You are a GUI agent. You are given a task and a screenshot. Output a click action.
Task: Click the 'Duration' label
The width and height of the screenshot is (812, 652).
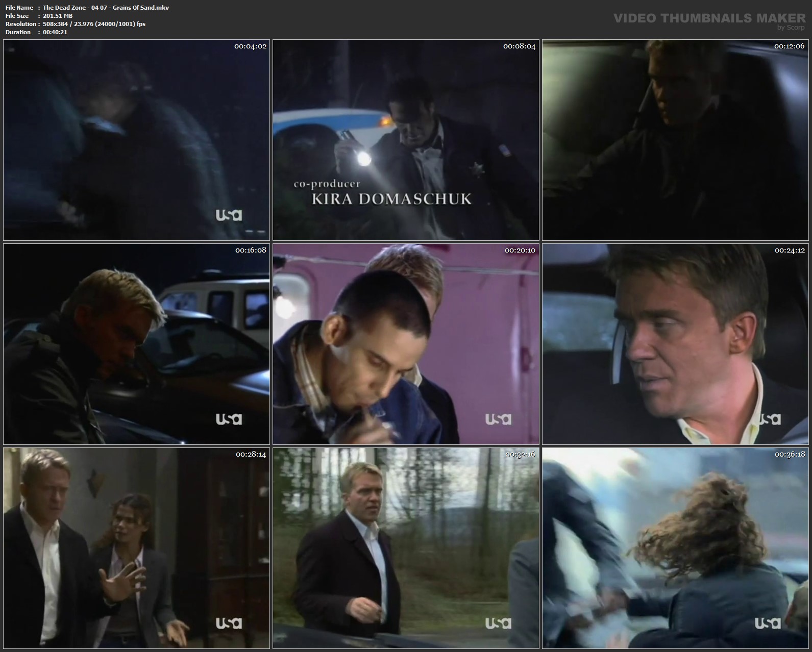coord(18,32)
